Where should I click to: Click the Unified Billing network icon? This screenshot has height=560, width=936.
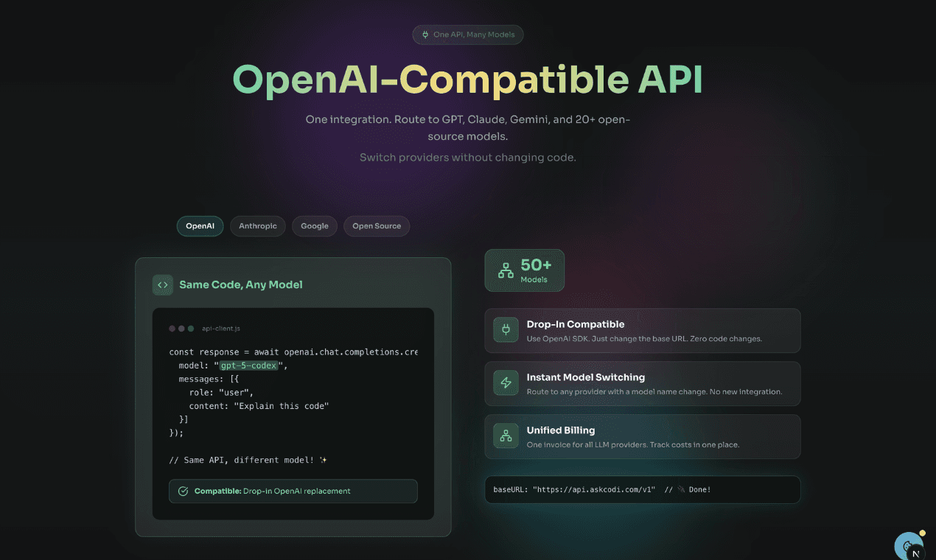pyautogui.click(x=506, y=436)
